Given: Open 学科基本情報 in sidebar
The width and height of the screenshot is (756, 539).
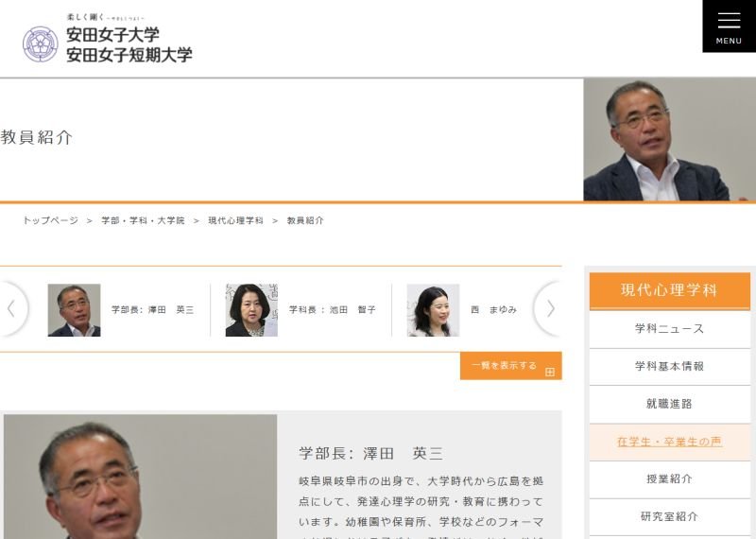Looking at the screenshot, I should coord(670,367).
